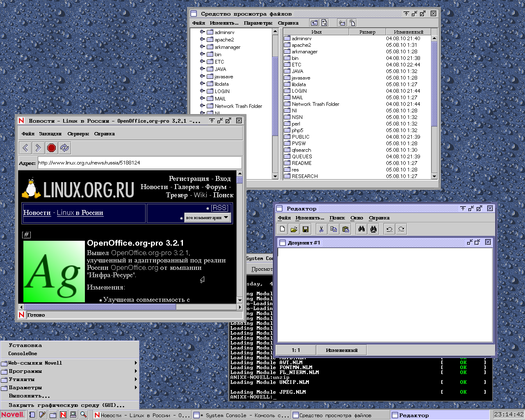Click the Undo arrow in editor toolbar

[x=389, y=229]
